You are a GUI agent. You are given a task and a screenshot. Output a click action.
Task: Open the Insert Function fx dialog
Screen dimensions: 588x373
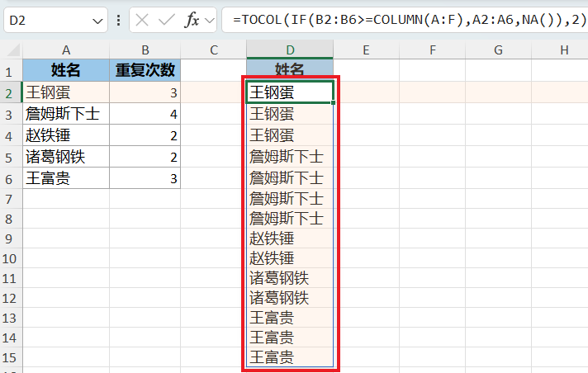tap(192, 20)
